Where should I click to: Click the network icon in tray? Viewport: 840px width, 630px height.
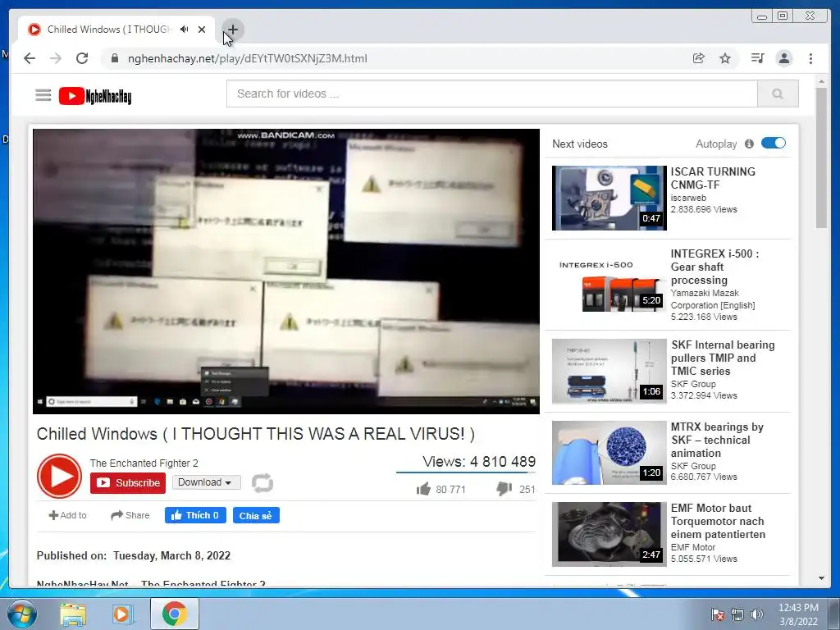tap(737, 614)
